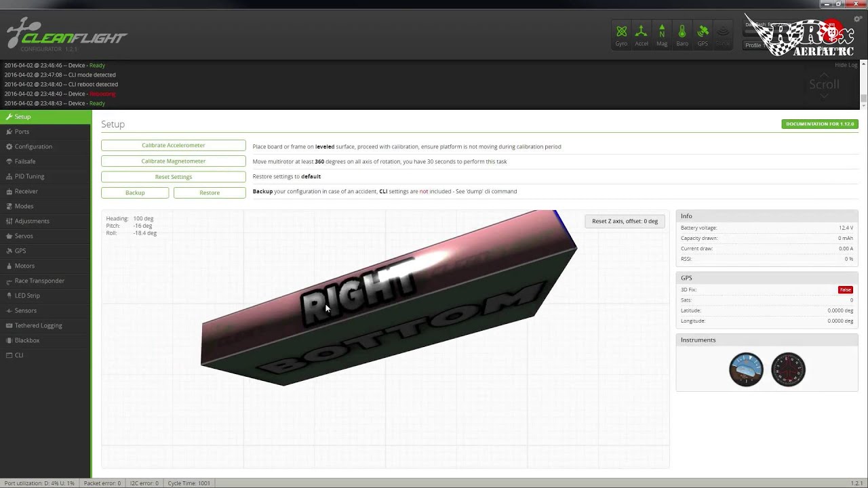Click the Backup button
This screenshot has height=488, width=868.
pyautogui.click(x=135, y=192)
